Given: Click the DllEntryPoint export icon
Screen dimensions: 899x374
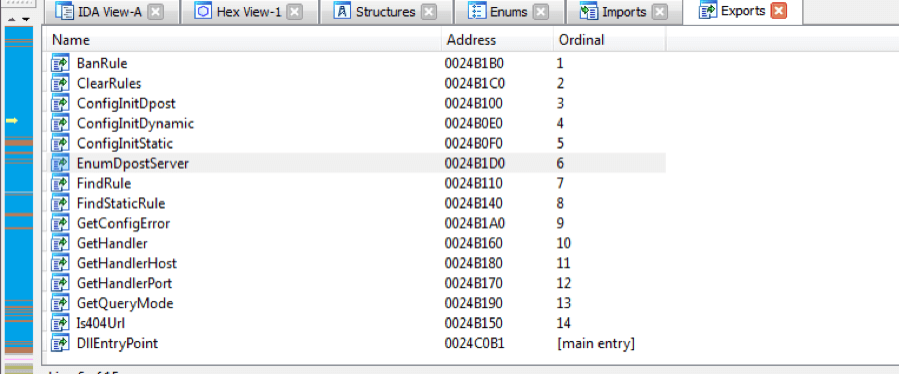Looking at the screenshot, I should click(x=60, y=343).
